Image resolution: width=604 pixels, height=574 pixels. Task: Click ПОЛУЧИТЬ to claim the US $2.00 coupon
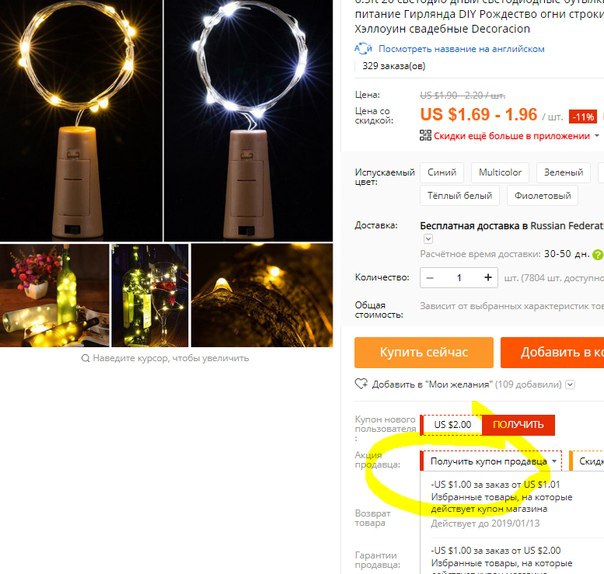[518, 425]
